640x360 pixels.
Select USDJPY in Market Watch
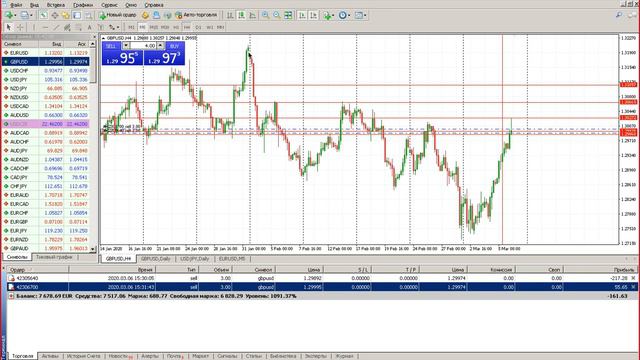[x=46, y=79]
